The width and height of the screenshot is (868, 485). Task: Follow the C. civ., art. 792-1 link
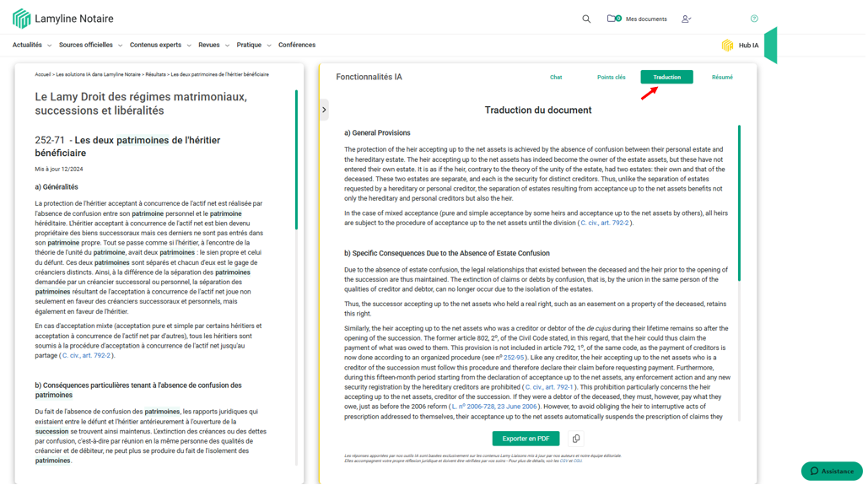(x=548, y=387)
